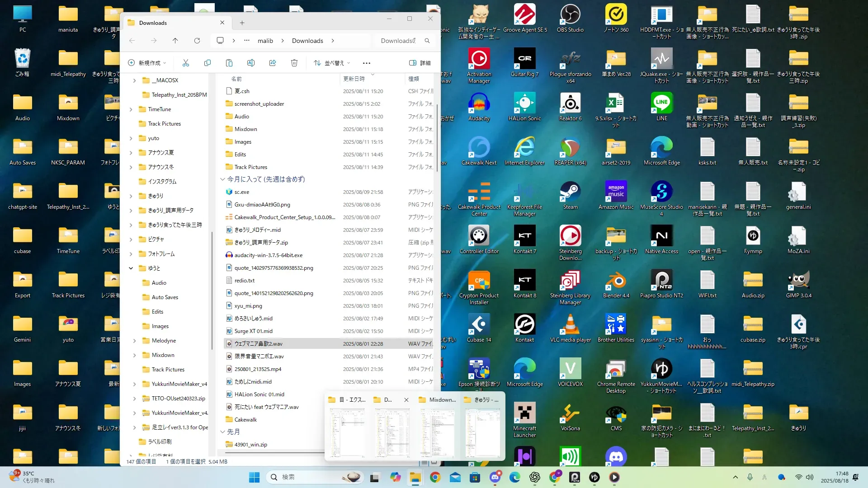Click the Share icon in toolbar
The width and height of the screenshot is (868, 488).
pos(273,63)
